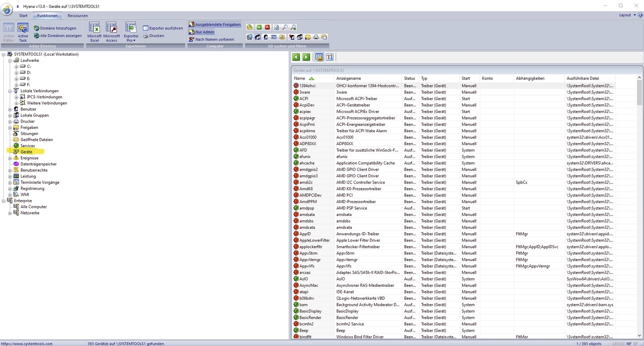Click the Drucken printer icon
The height and width of the screenshot is (346, 644).
point(146,36)
